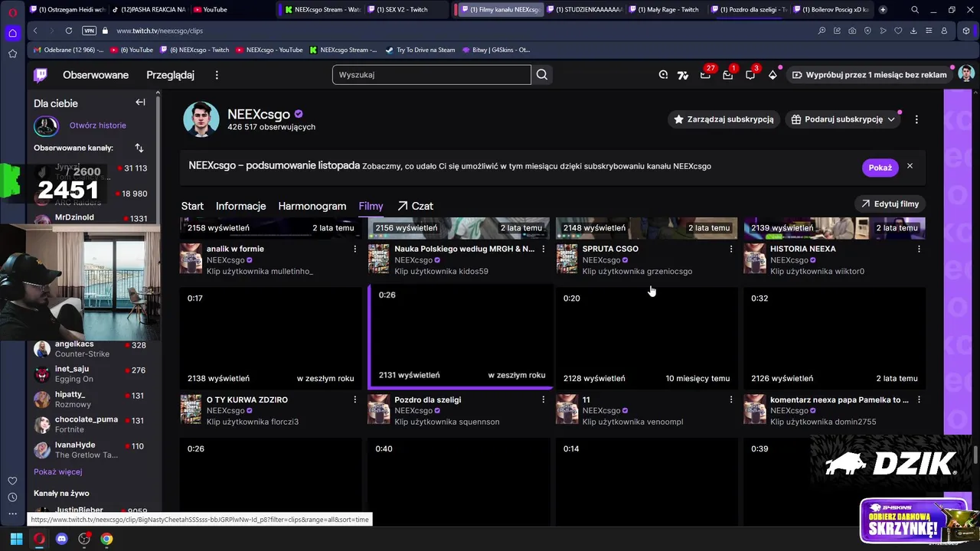Go back in browser history
Viewport: 980px width, 551px height.
coord(35,31)
